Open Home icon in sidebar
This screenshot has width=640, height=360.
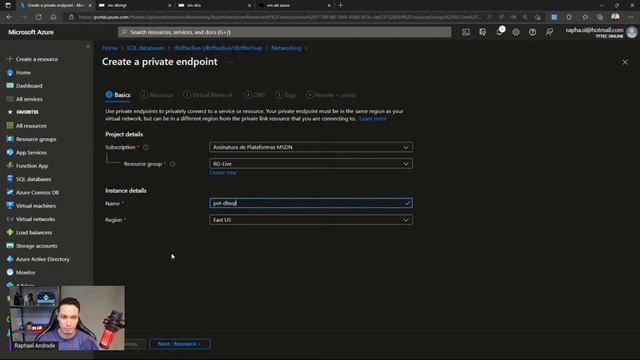10,72
